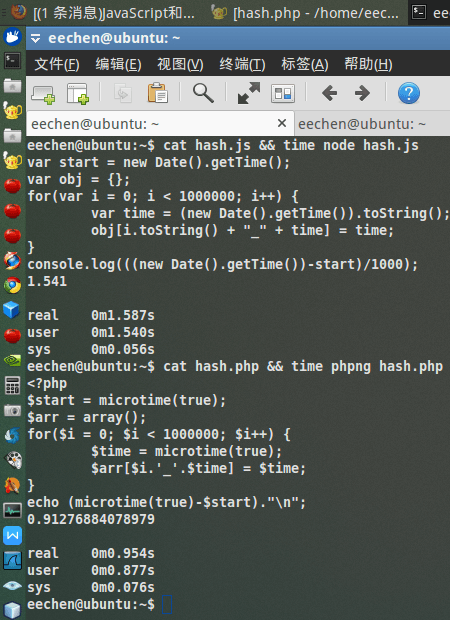The height and width of the screenshot is (620, 450).
Task: Open the 文件(F) menu
Action: pyautogui.click(x=57, y=64)
